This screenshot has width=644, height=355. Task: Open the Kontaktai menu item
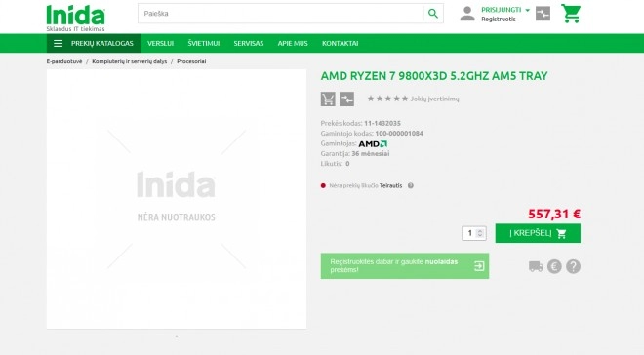tap(341, 43)
